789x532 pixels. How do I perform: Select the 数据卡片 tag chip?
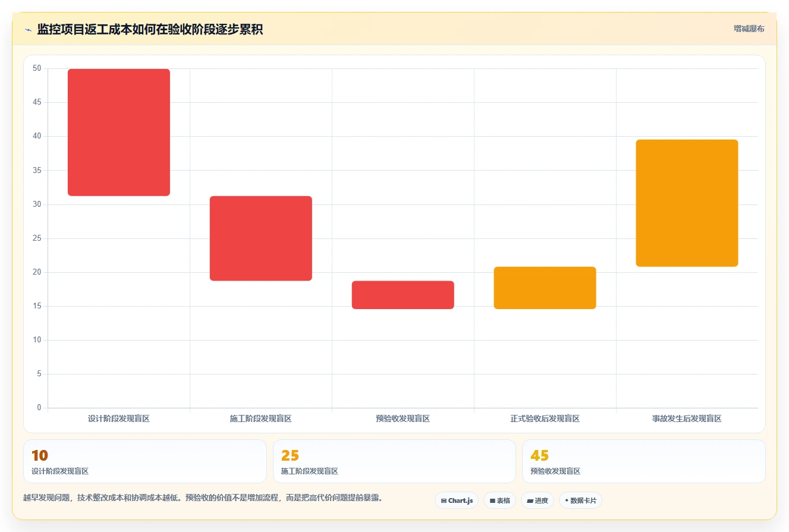point(580,500)
